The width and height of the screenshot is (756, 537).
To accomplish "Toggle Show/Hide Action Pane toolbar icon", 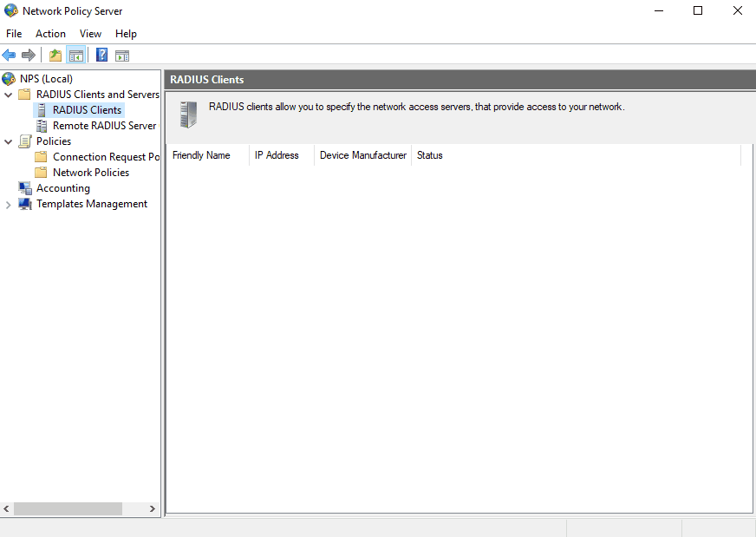I will 122,56.
